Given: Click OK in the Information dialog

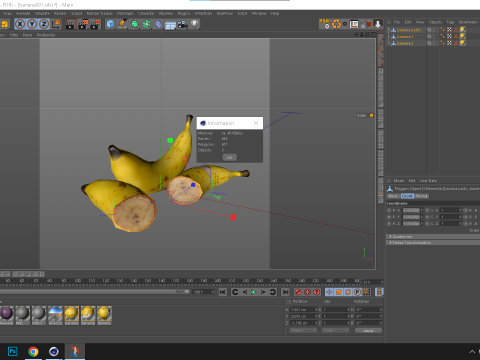Looking at the screenshot, I should tap(230, 157).
